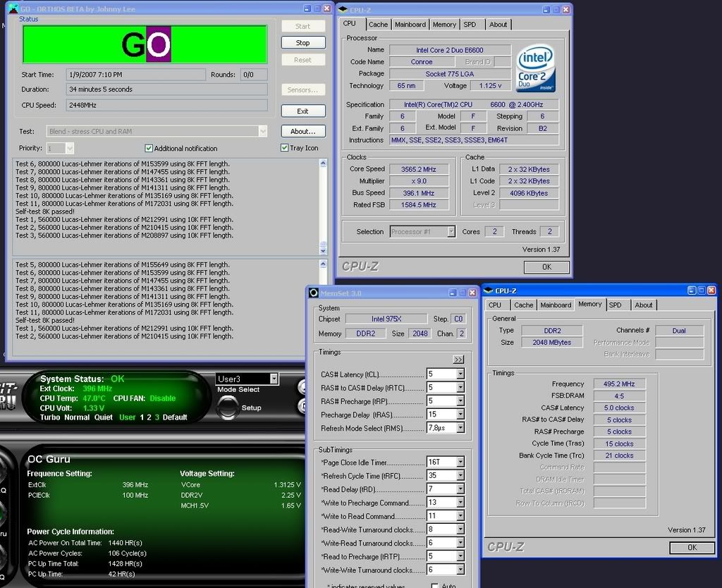Toggle the Additional notification checkbox
This screenshot has width=722, height=588.
149,148
